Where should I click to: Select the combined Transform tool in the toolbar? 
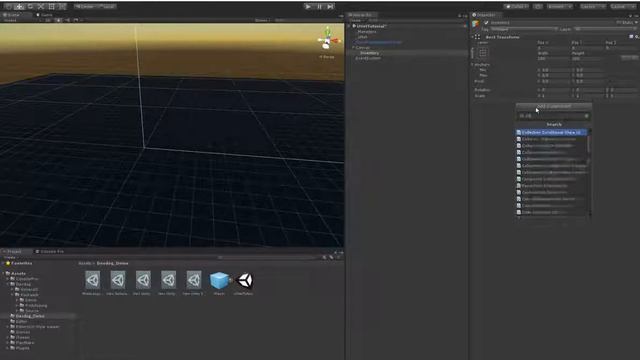point(62,7)
